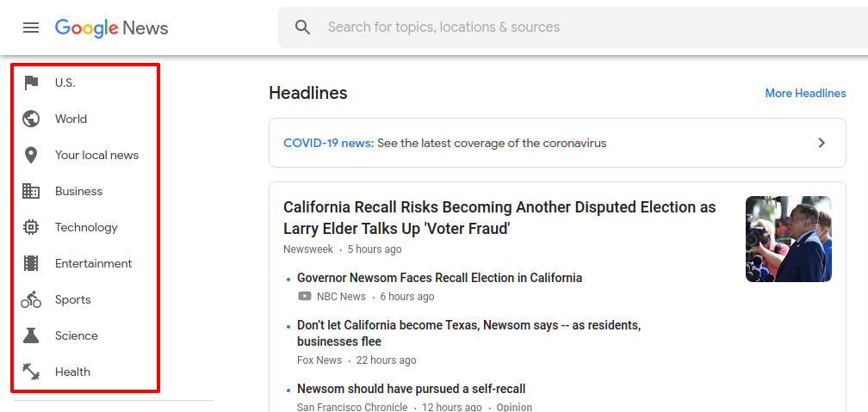Expand COVID-19 news coverage chevron
This screenshot has height=412, width=868.
[x=821, y=144]
